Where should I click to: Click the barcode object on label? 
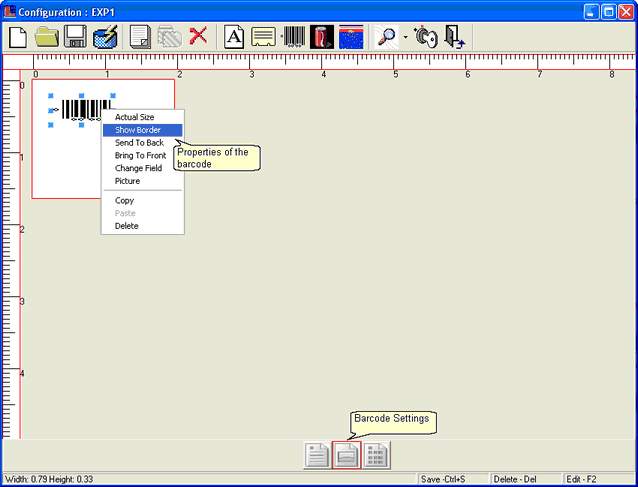pyautogui.click(x=81, y=110)
